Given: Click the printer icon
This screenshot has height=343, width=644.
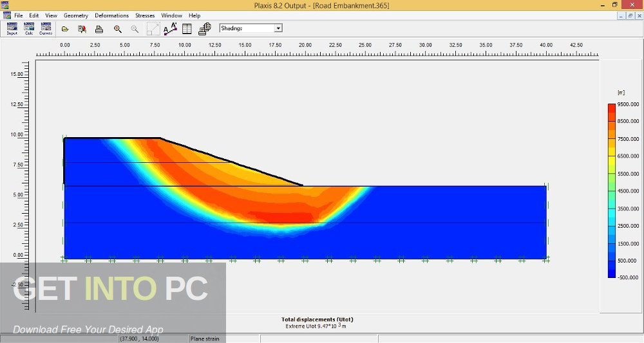Looking at the screenshot, I should point(99,29).
